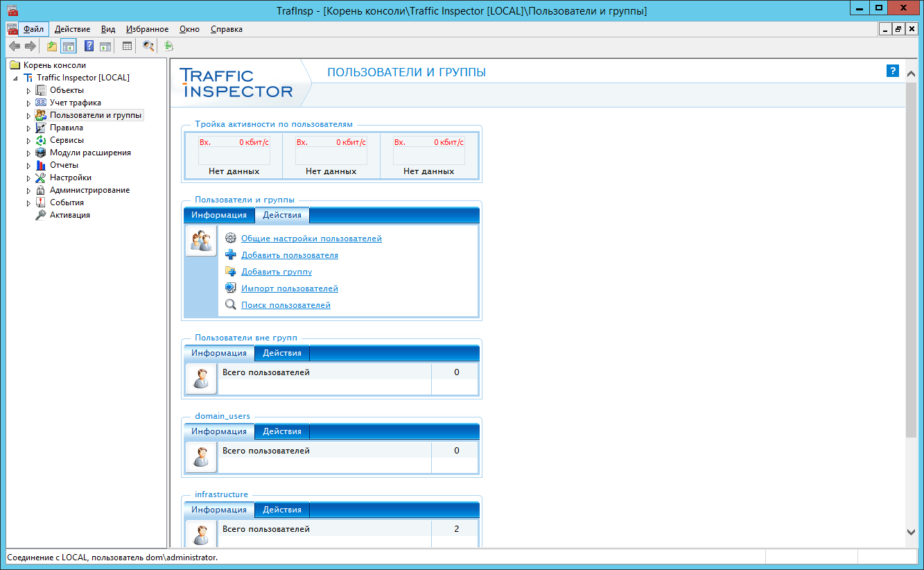Expand the Отчеты tree node
Viewport: 924px width, 570px height.
(x=28, y=165)
